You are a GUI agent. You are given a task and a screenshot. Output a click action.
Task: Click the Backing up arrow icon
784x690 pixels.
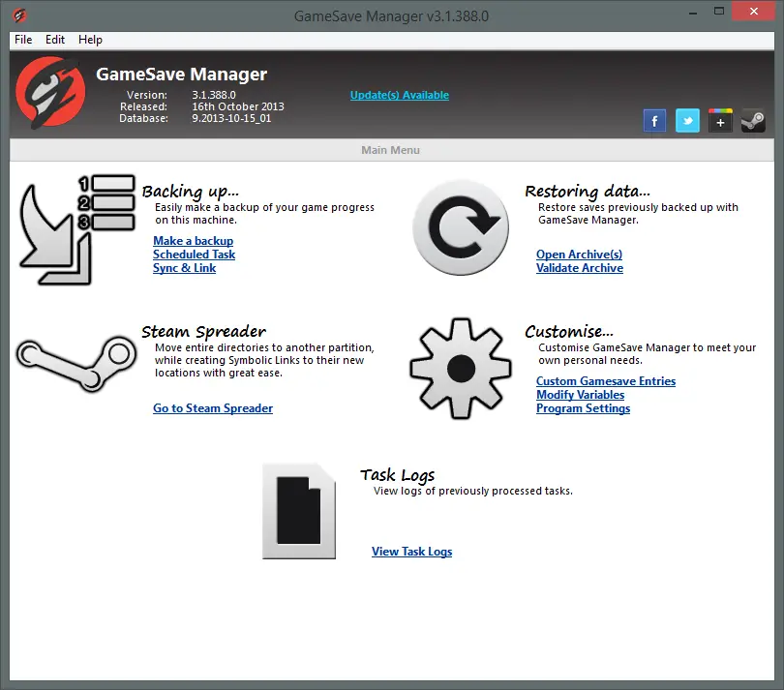(76, 229)
